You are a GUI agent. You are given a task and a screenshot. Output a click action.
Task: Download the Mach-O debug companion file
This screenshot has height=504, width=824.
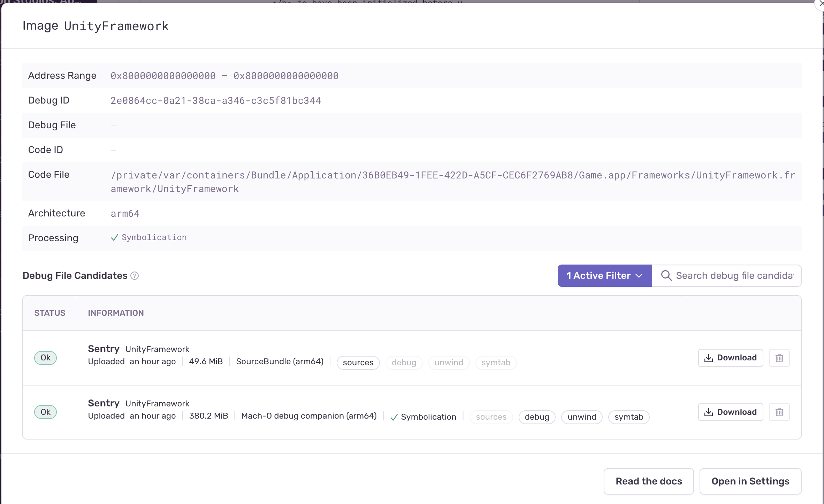coord(731,412)
